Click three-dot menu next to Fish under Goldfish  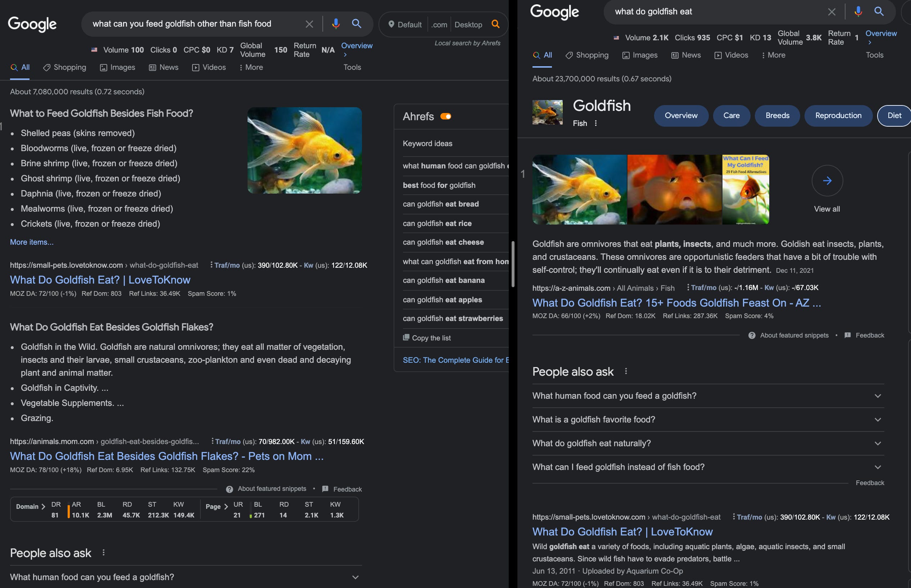coord(595,123)
